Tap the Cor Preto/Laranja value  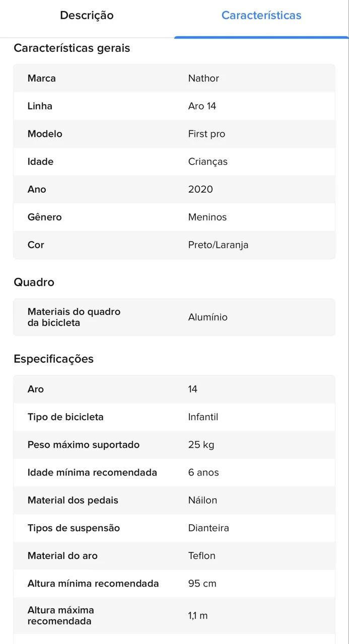pos(218,245)
